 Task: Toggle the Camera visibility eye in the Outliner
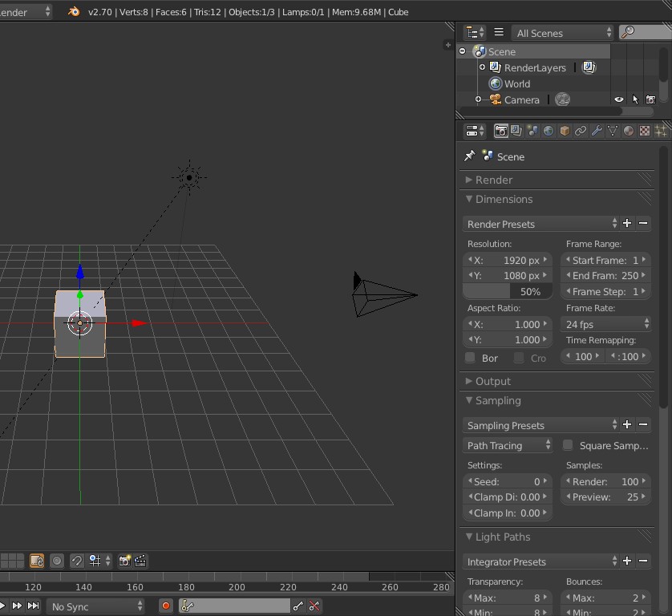[x=617, y=99]
